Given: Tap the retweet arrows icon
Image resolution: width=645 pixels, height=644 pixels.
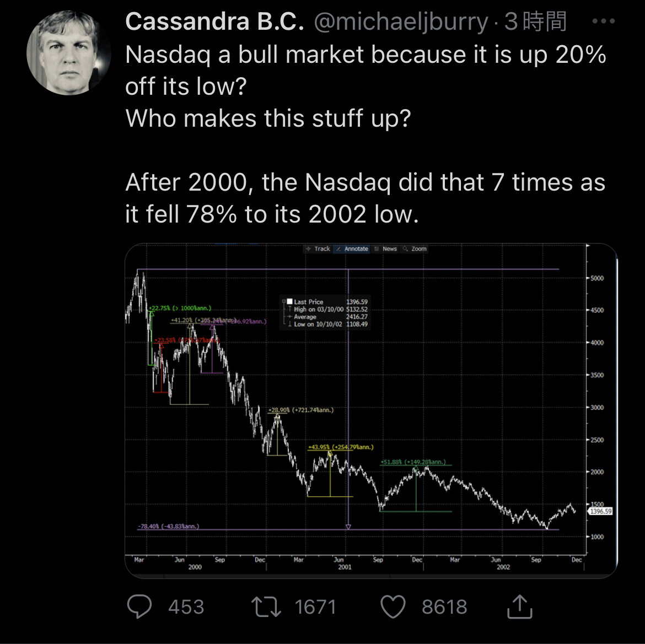Looking at the screenshot, I should pyautogui.click(x=266, y=607).
